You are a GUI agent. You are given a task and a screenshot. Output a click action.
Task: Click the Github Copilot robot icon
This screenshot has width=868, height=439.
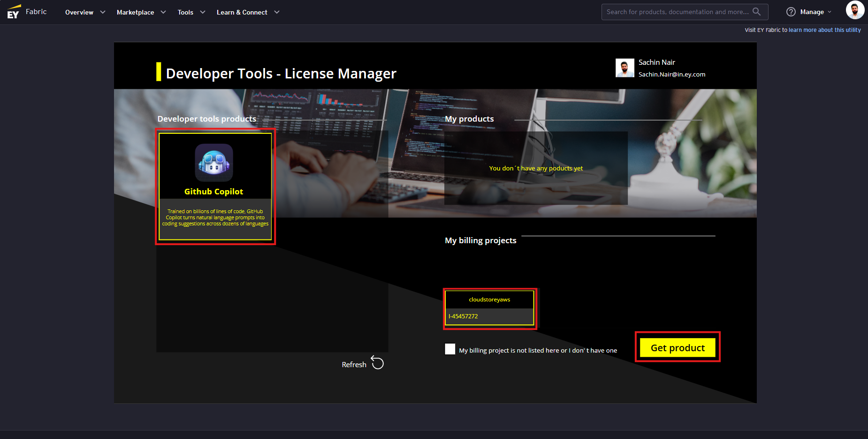(x=214, y=162)
